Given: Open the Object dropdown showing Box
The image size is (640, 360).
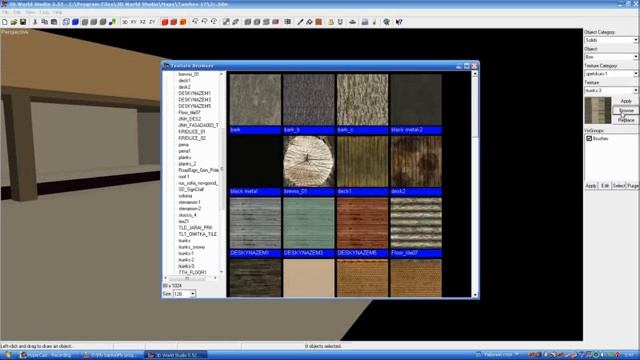Looking at the screenshot, I should coord(611,57).
